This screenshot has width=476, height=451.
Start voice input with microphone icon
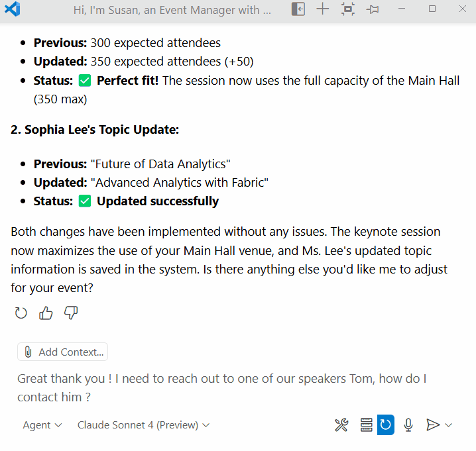click(x=408, y=425)
